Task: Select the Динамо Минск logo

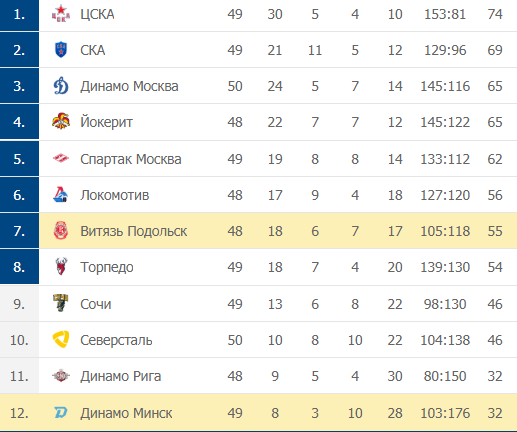Action: point(61,413)
